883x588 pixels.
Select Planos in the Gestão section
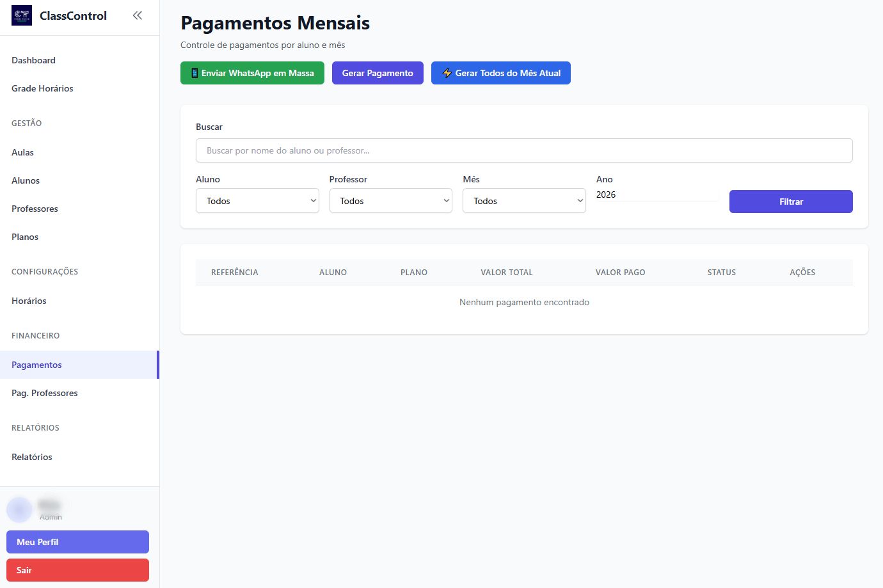25,237
